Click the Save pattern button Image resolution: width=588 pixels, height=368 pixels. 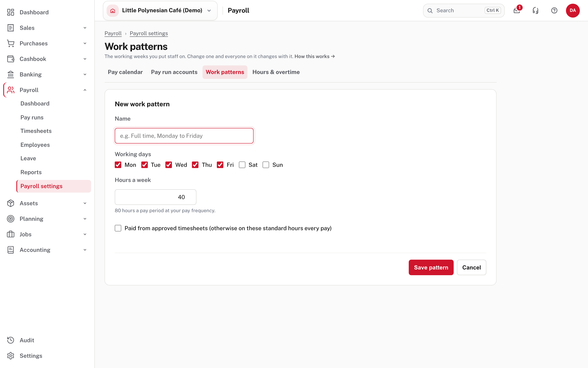point(431,267)
